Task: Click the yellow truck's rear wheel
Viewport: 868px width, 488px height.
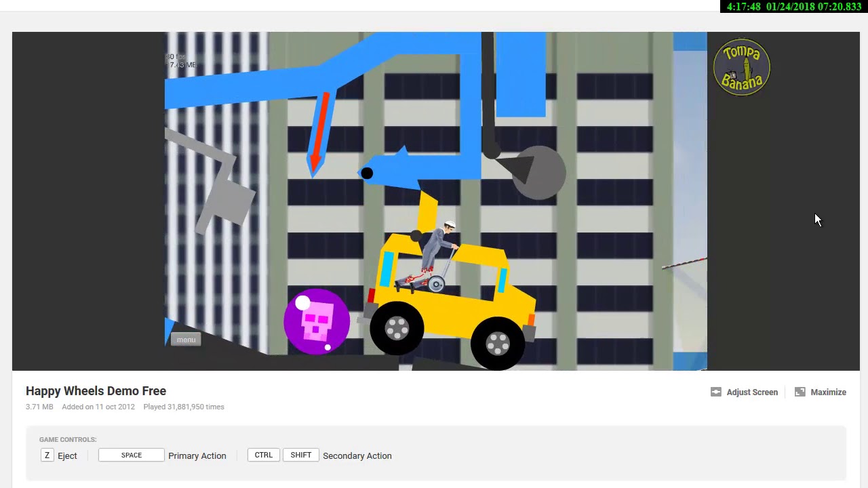Action: pyautogui.click(x=397, y=329)
